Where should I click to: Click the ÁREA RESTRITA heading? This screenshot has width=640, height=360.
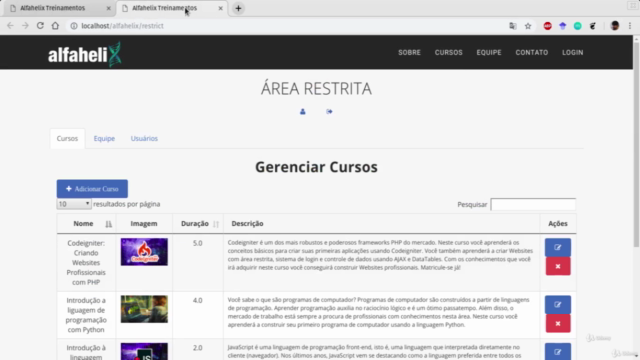tap(316, 89)
